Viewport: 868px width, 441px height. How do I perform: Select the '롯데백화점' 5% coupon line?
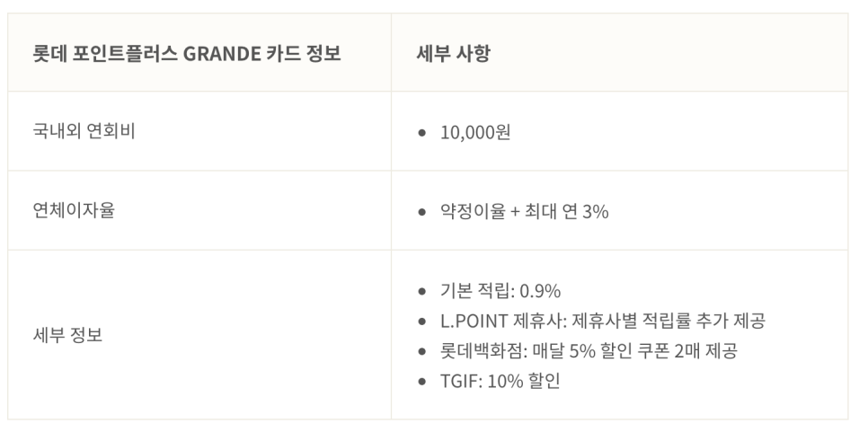coord(589,351)
